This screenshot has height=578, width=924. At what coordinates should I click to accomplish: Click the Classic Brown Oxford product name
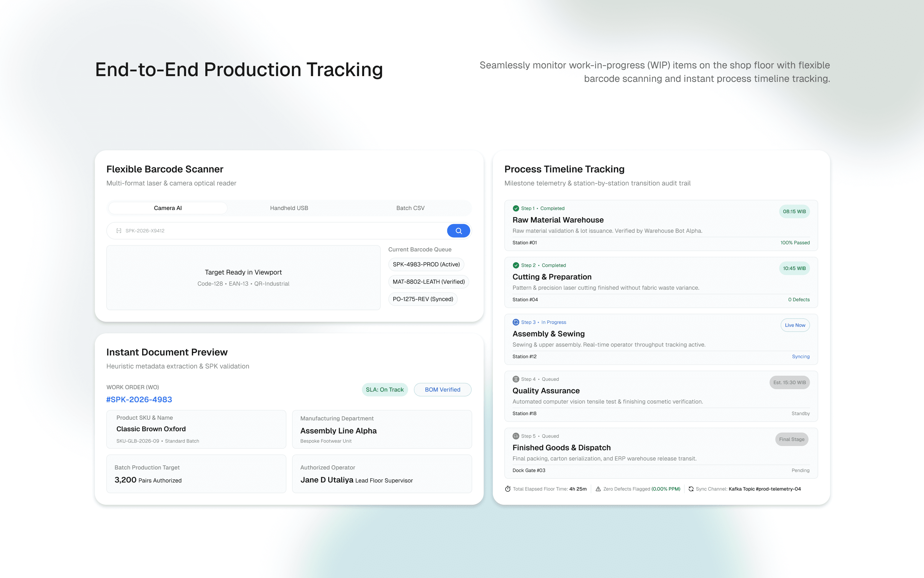[x=151, y=429]
